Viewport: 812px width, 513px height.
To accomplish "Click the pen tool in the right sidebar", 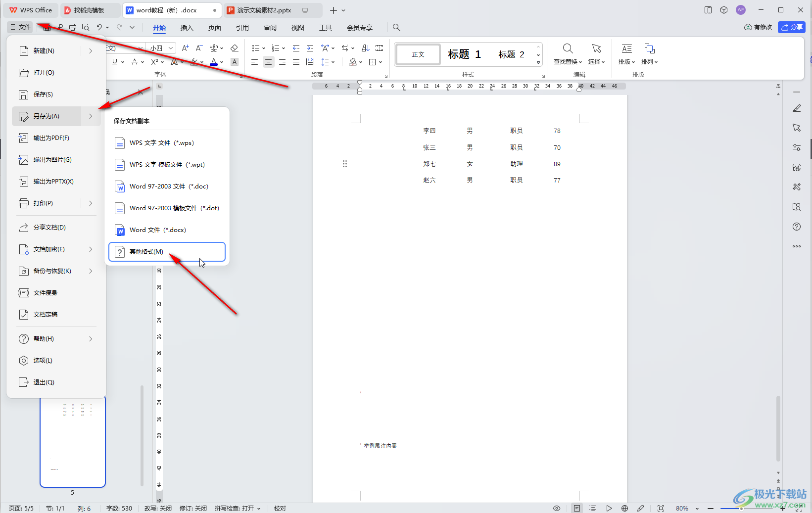I will 797,108.
